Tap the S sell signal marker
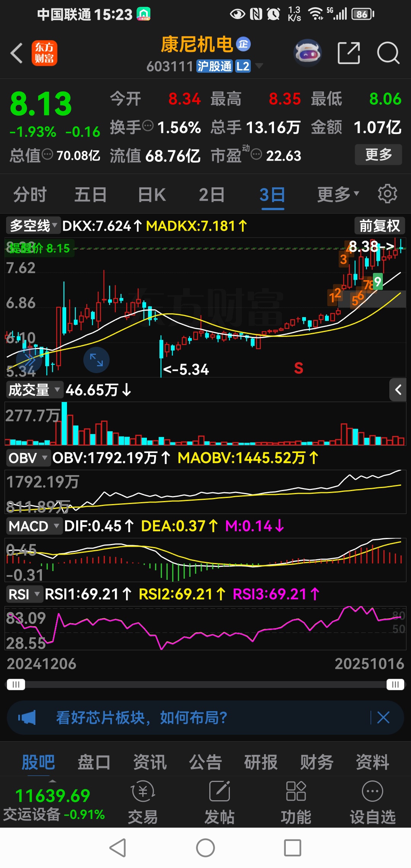Viewport: 411px width, 868px height. (299, 368)
